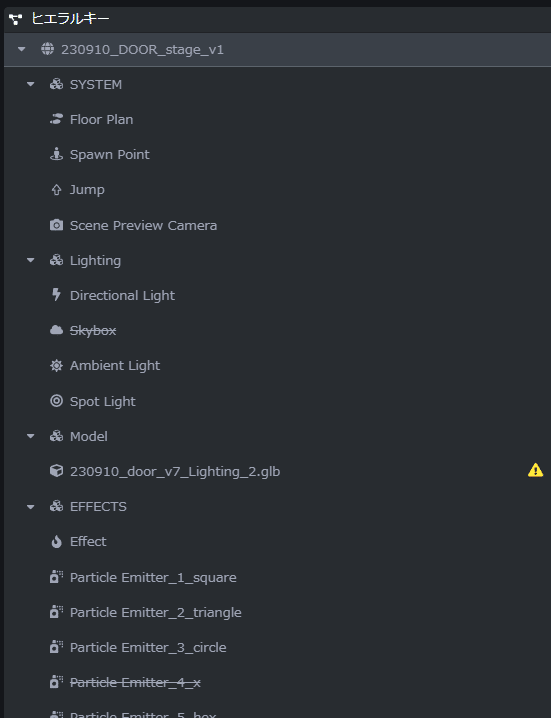Screen dimensions: 551x718
Task: Click the Directional Light bolt icon
Action: [56, 294]
